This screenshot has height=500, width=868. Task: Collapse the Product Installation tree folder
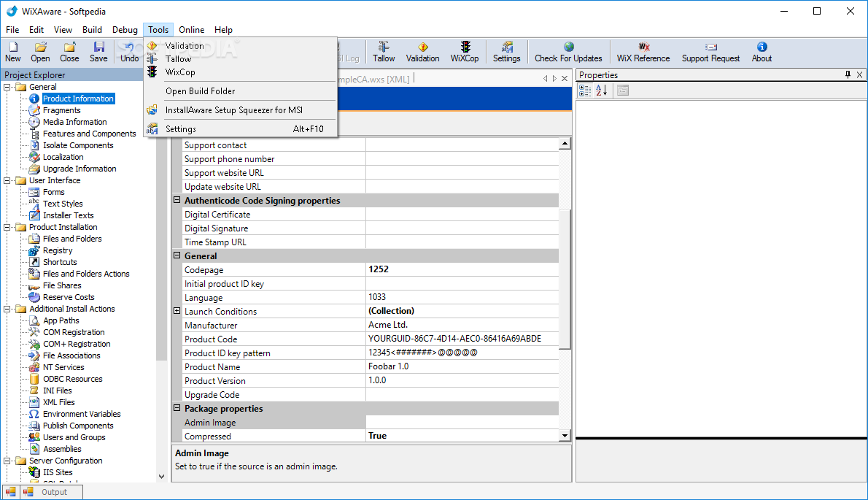7,227
